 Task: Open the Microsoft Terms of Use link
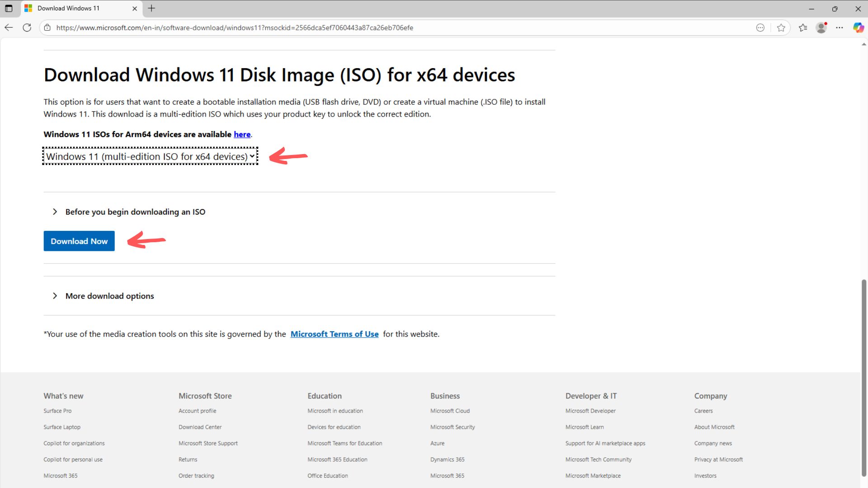pyautogui.click(x=335, y=334)
